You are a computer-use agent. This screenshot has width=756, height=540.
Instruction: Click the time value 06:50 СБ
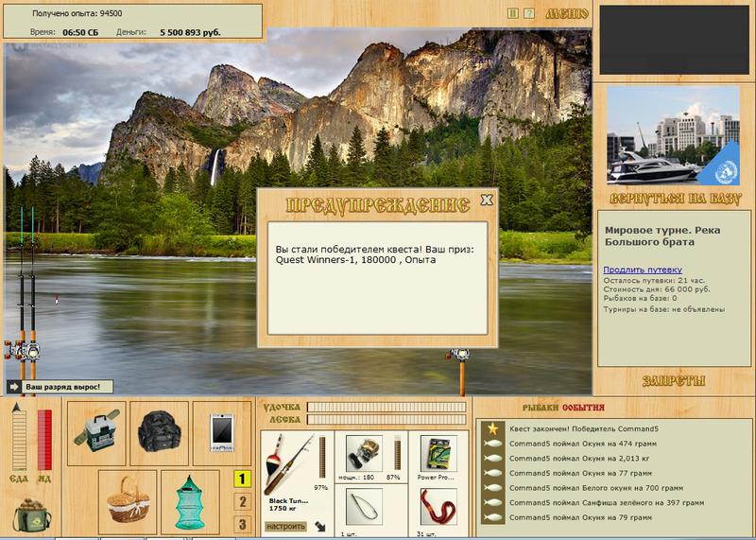click(x=80, y=33)
